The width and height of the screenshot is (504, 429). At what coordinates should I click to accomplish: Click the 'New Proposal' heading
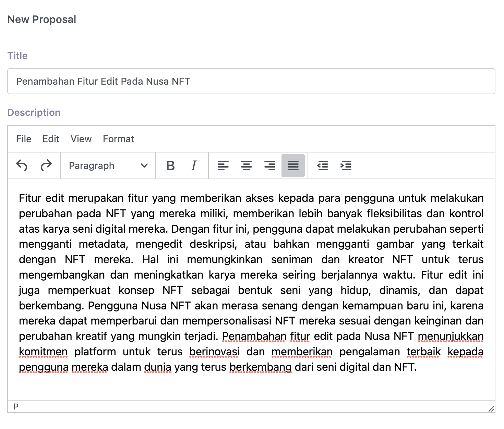coord(42,20)
